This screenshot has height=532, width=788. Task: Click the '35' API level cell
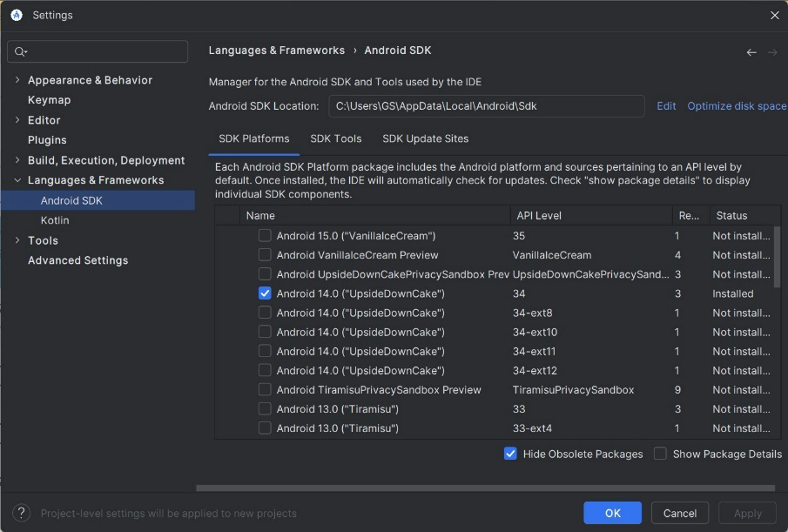tap(519, 235)
